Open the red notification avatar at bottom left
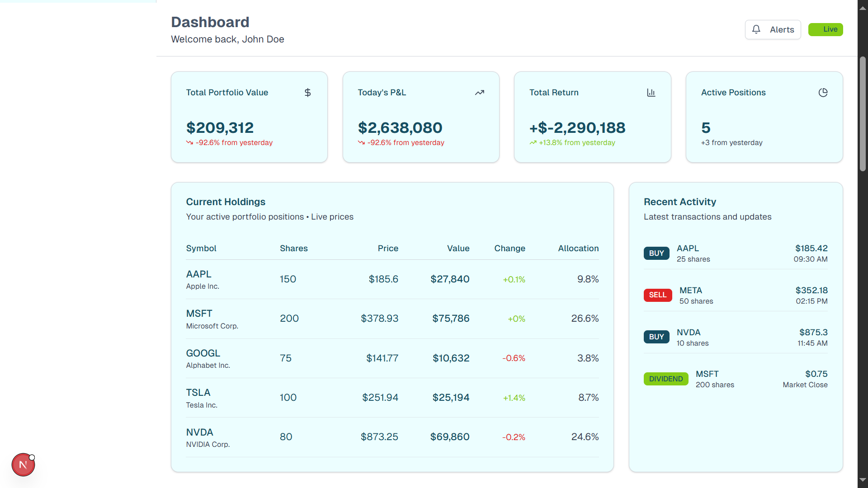The width and height of the screenshot is (868, 488). pos(23,465)
